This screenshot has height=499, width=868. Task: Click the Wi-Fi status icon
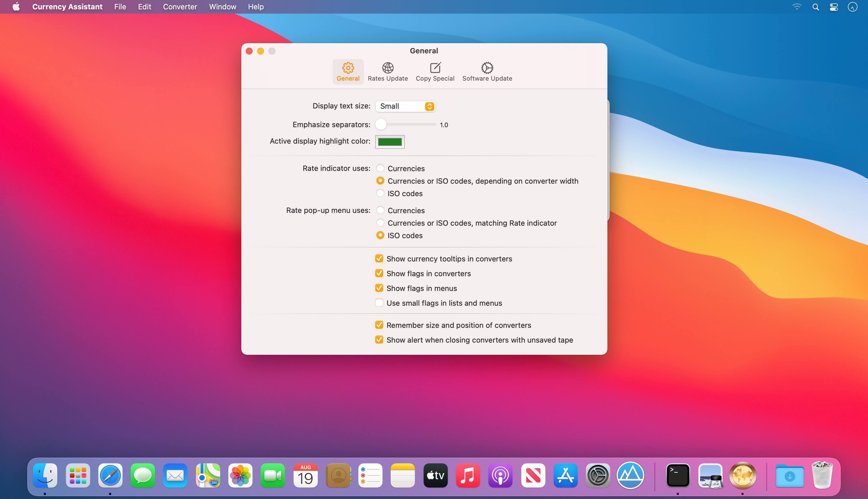797,7
